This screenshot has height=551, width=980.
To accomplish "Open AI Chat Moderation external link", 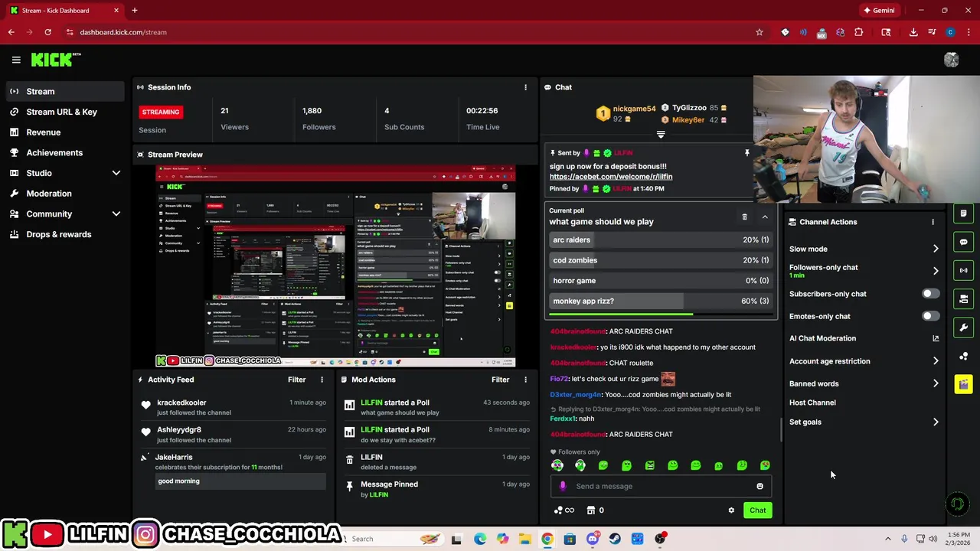I will pyautogui.click(x=936, y=338).
